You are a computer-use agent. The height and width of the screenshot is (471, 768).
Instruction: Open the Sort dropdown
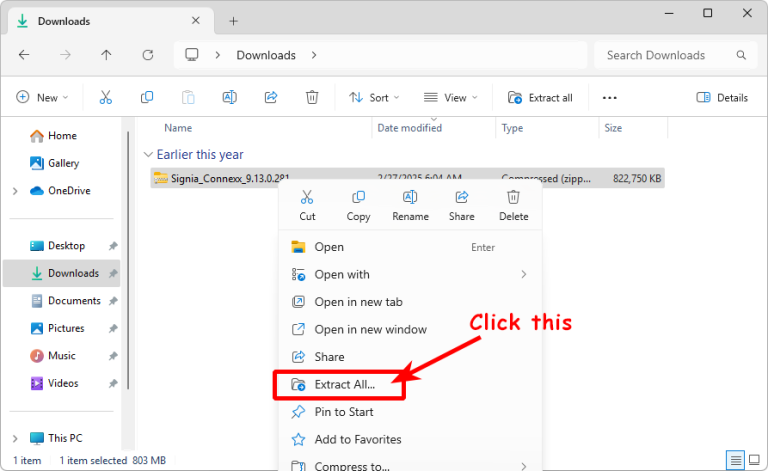point(373,97)
